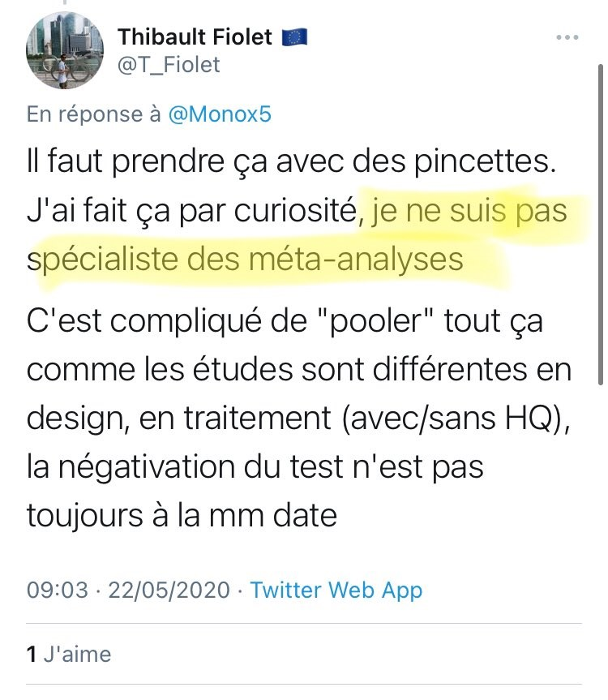Click the line "toujours à la mm date"
This screenshot has width=608, height=700.
(x=182, y=514)
